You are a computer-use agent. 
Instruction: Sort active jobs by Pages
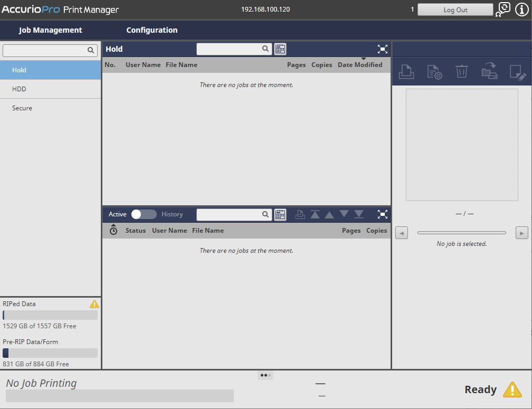[351, 231]
